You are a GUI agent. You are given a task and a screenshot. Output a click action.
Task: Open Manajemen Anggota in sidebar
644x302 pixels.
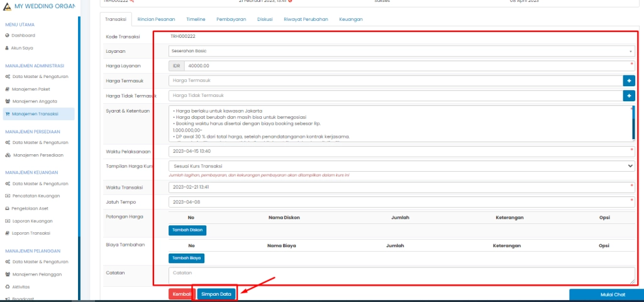tap(35, 101)
